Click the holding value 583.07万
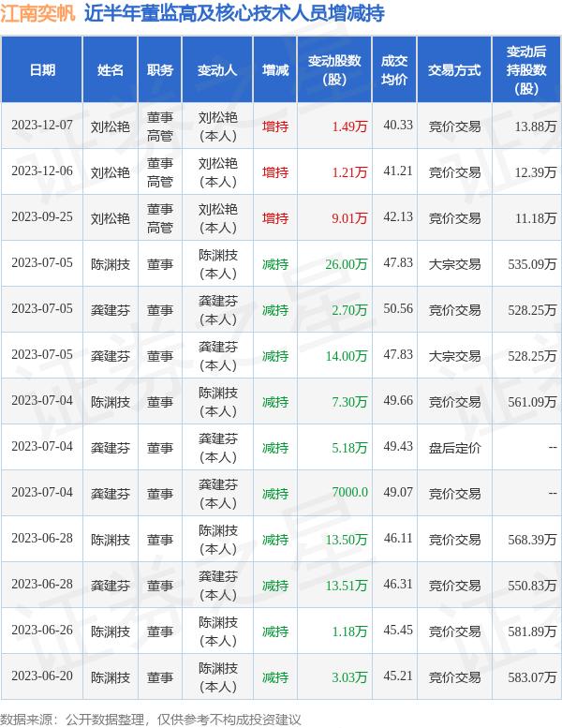The width and height of the screenshot is (562, 728). [x=532, y=677]
